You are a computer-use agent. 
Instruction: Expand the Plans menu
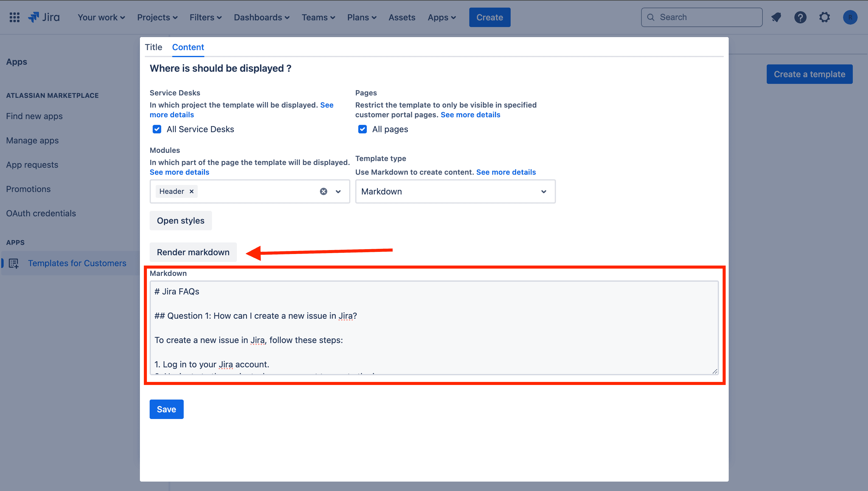click(362, 17)
